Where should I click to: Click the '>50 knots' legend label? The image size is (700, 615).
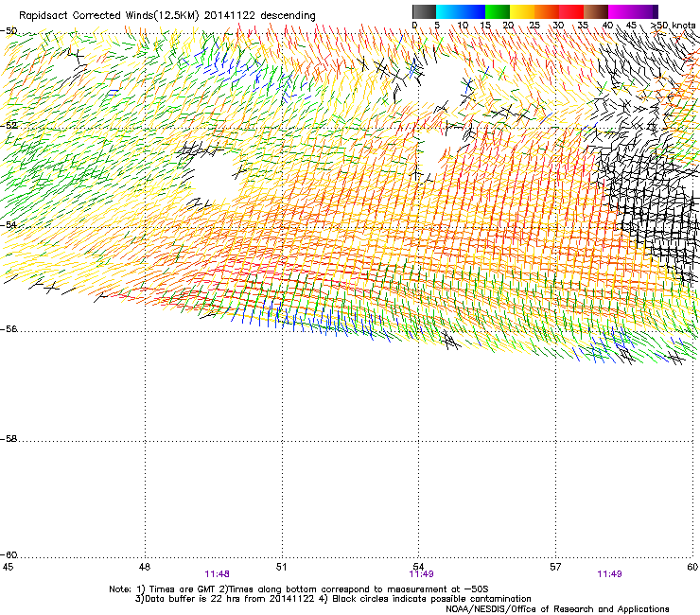673,25
